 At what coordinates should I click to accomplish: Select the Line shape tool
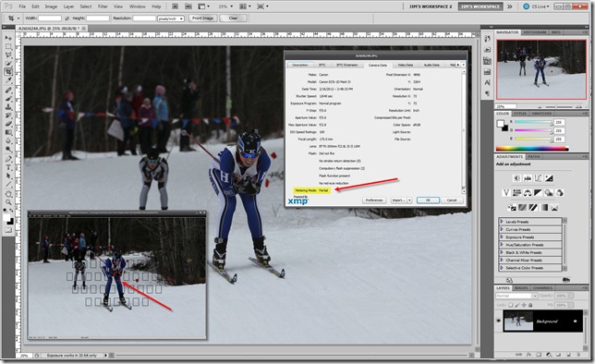pos(8,184)
